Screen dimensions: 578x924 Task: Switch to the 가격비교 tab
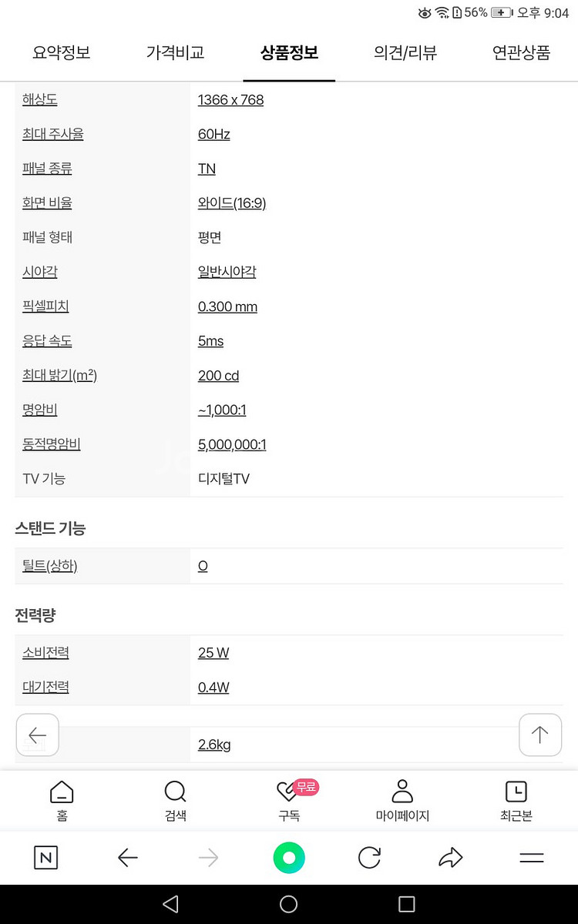click(x=175, y=53)
